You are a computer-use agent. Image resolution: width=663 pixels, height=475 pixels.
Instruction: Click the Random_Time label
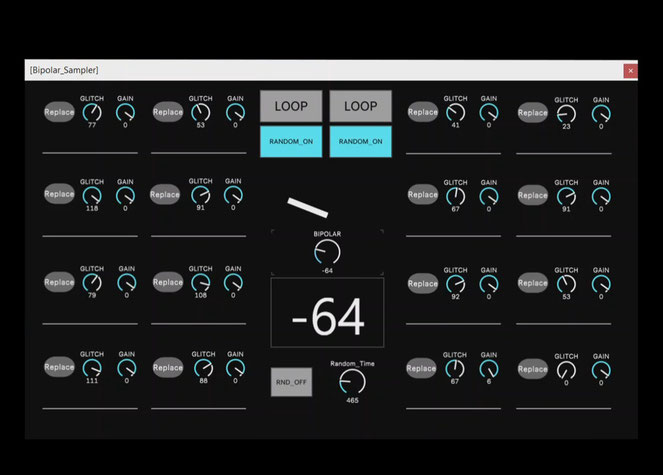click(x=352, y=363)
